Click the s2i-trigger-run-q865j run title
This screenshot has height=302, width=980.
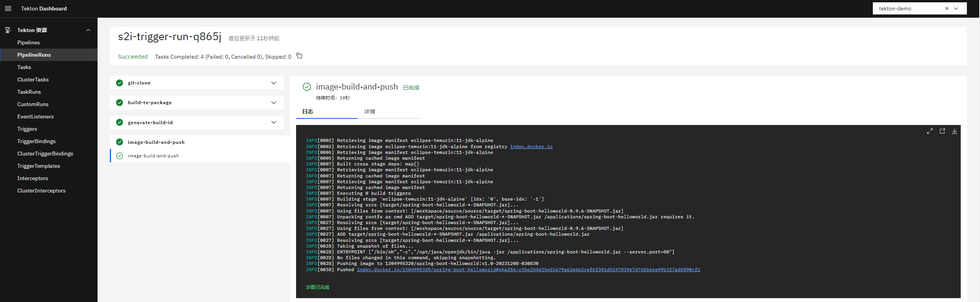170,36
